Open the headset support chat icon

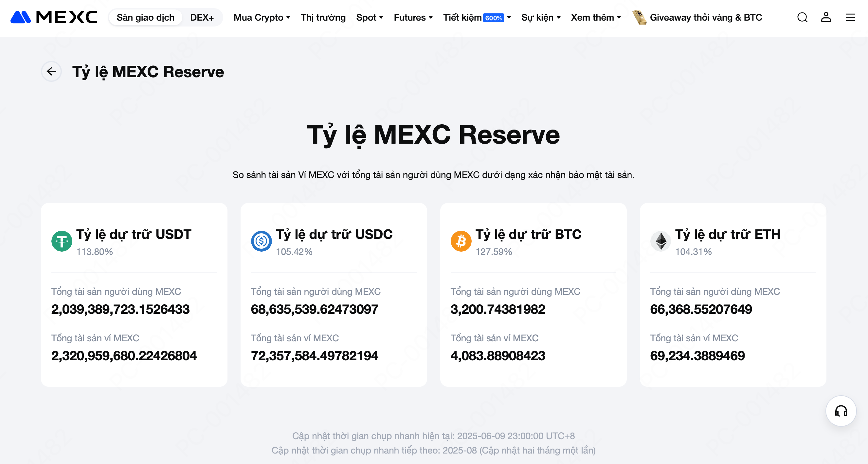[841, 411]
